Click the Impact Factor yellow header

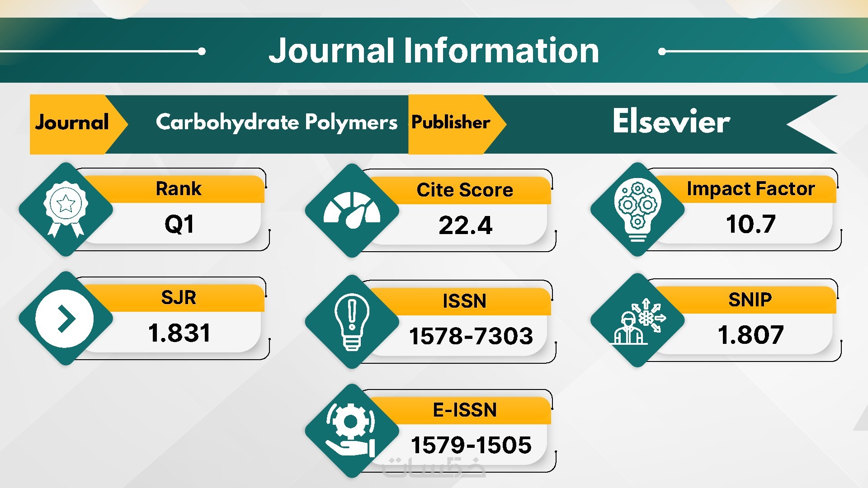pos(750,189)
